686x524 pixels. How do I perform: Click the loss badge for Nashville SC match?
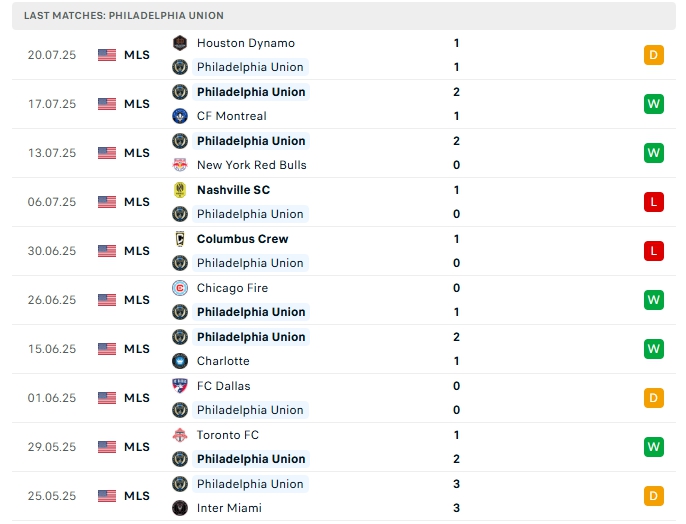[x=654, y=202]
